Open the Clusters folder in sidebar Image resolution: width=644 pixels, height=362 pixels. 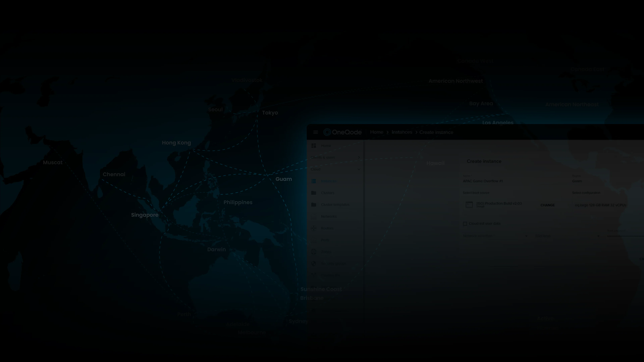coord(328,193)
